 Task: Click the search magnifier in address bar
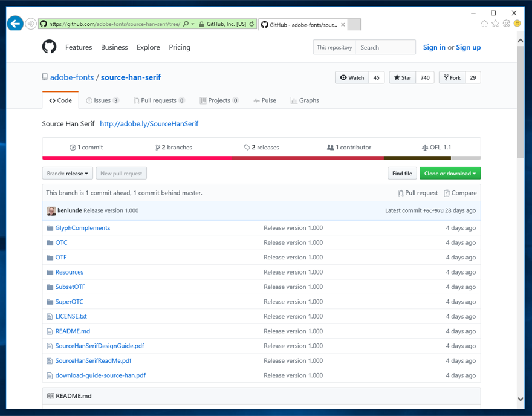click(186, 24)
